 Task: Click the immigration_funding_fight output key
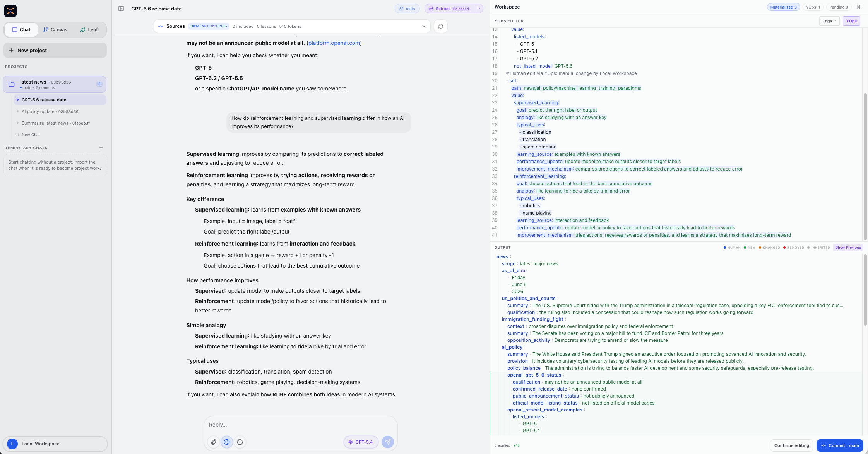tap(532, 319)
